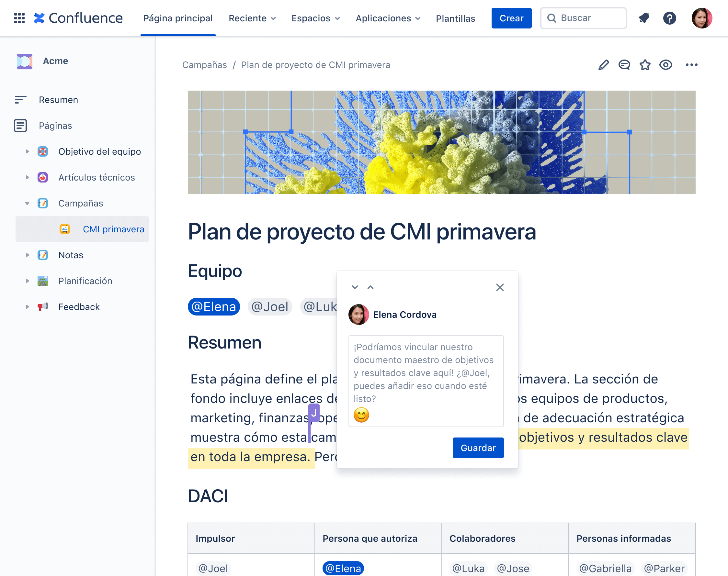Open Plantillas in the top nav

[455, 18]
